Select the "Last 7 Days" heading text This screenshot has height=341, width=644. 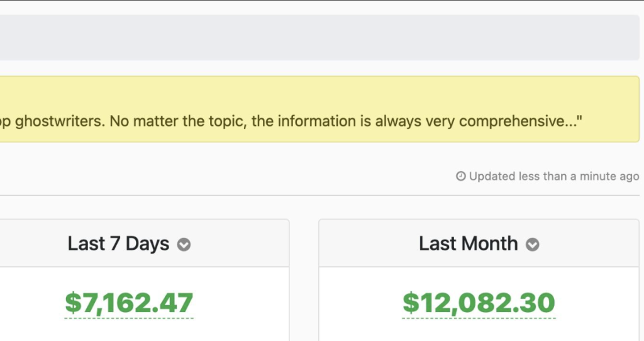[118, 244]
